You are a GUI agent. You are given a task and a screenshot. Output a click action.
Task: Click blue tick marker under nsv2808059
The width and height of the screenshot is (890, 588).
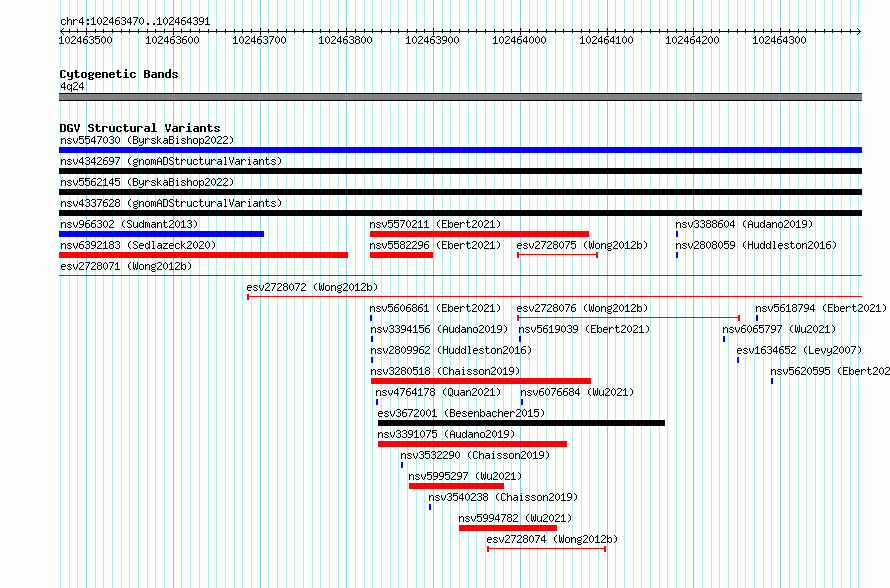click(677, 255)
